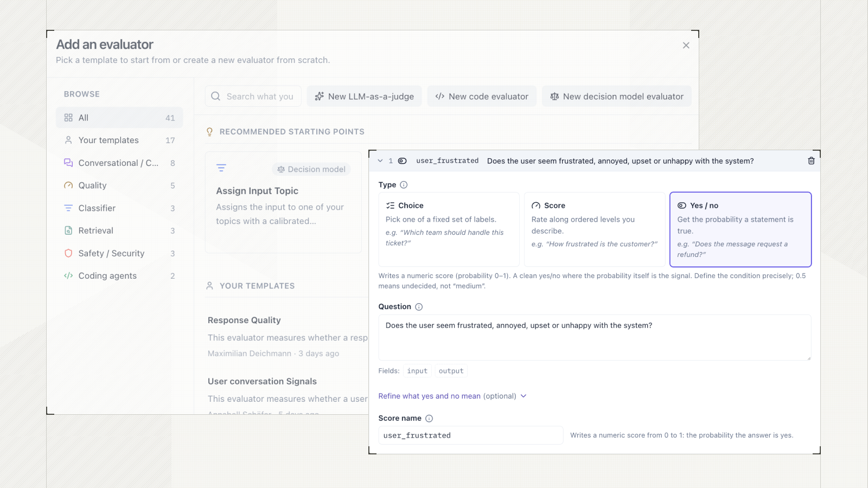The image size is (868, 488).
Task: Open the Assign Input Topic template card
Action: tap(283, 202)
